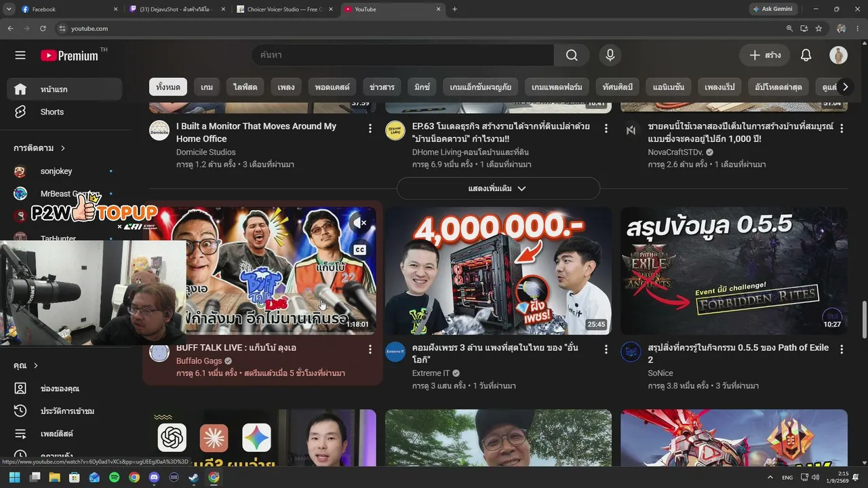Go to หน้าแรก home in sidebar
Image resolution: width=868 pixels, height=488 pixels.
tap(65, 89)
